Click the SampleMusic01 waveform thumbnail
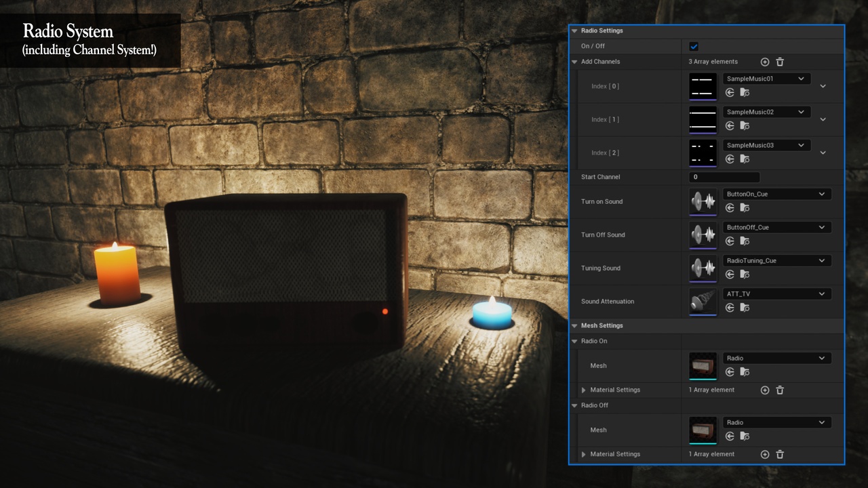Viewport: 868px width, 488px height. [x=703, y=86]
